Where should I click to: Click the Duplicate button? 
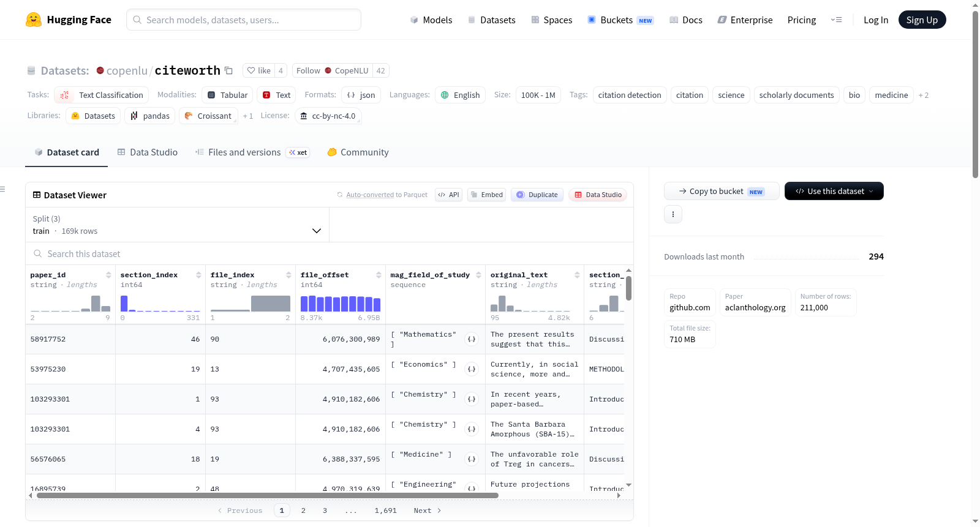point(537,195)
